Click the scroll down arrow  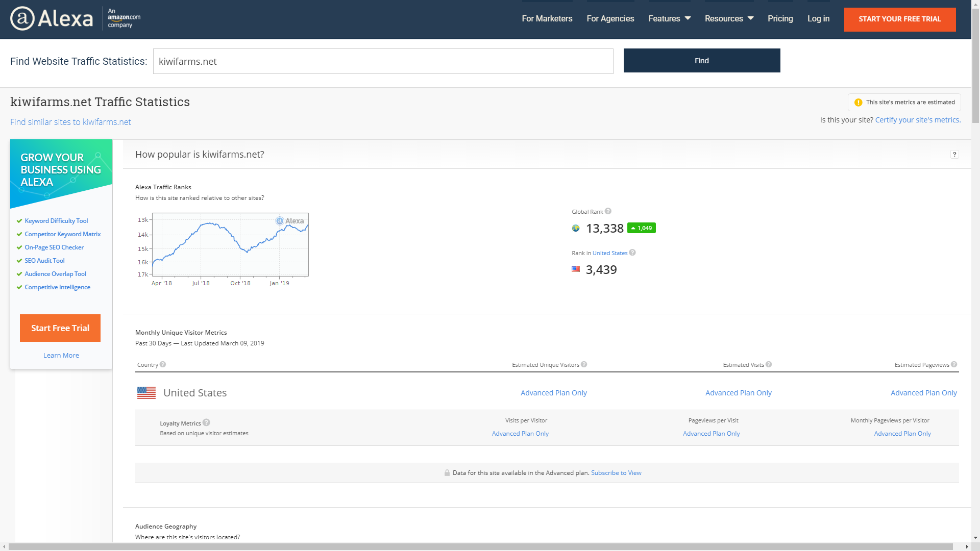click(x=975, y=538)
